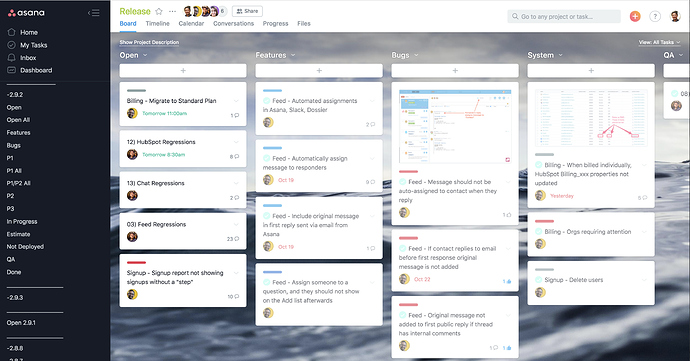This screenshot has width=690, height=361.
Task: Click like thumbs-up on 'Original message not added' card
Action: tap(509, 348)
